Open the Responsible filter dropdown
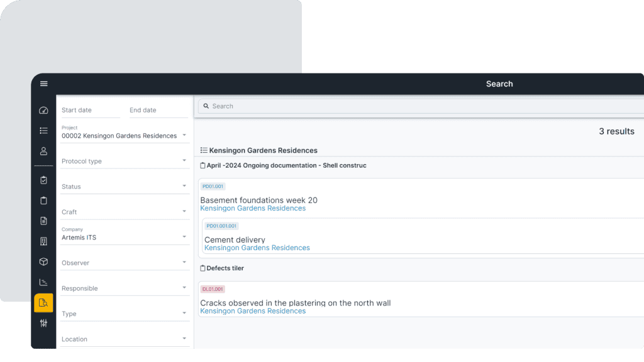 coord(123,288)
